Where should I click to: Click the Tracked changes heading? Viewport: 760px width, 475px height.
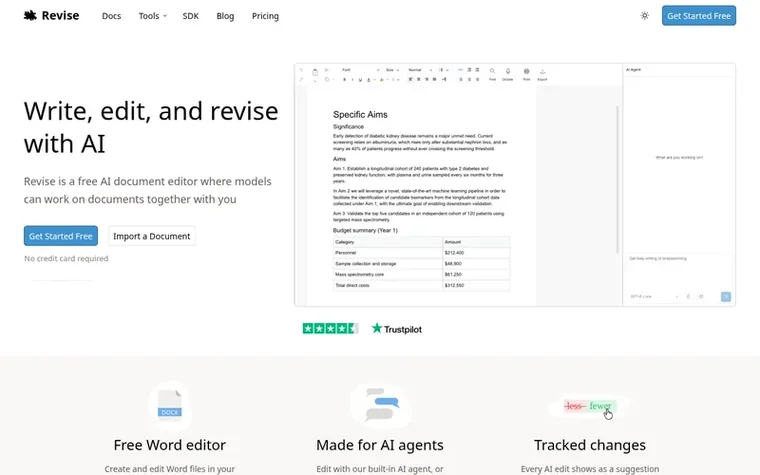tap(590, 445)
